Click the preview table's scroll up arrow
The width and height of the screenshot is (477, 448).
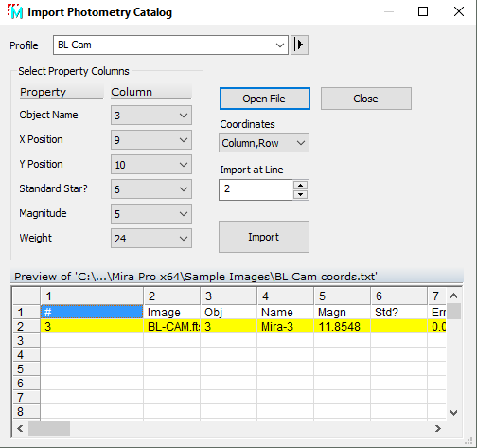453,296
